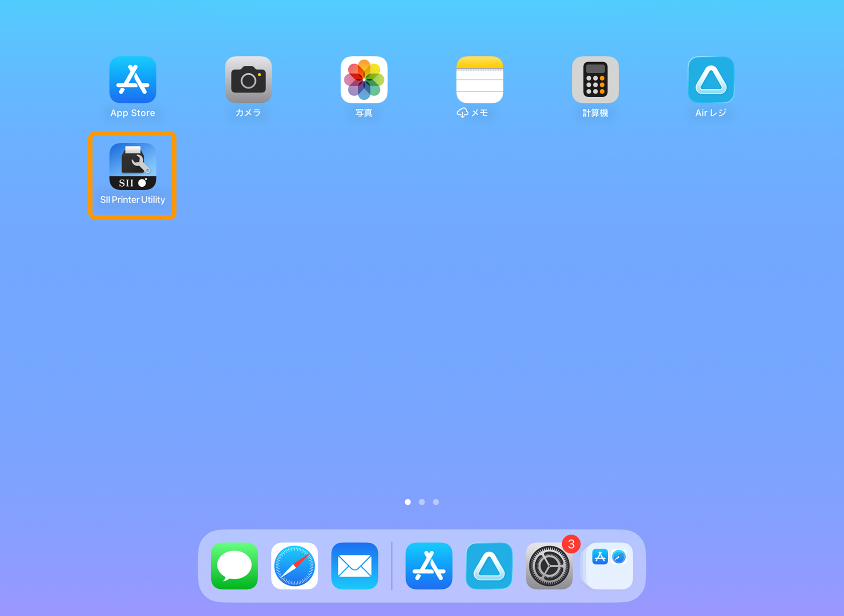Open the 写真 photos app

pyautogui.click(x=364, y=80)
